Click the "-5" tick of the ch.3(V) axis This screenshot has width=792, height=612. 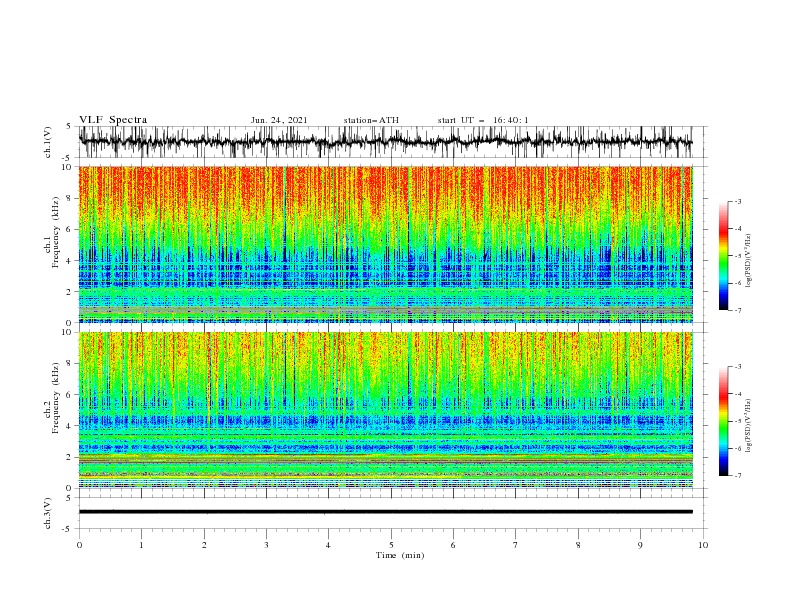(68, 529)
